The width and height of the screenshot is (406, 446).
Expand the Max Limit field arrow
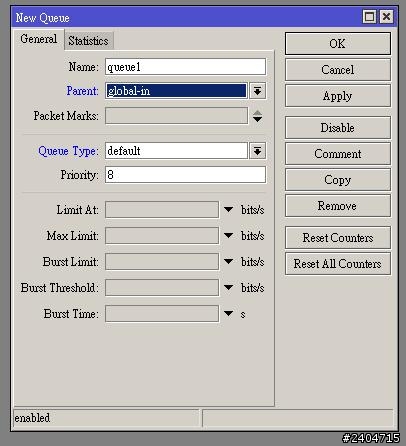(229, 236)
